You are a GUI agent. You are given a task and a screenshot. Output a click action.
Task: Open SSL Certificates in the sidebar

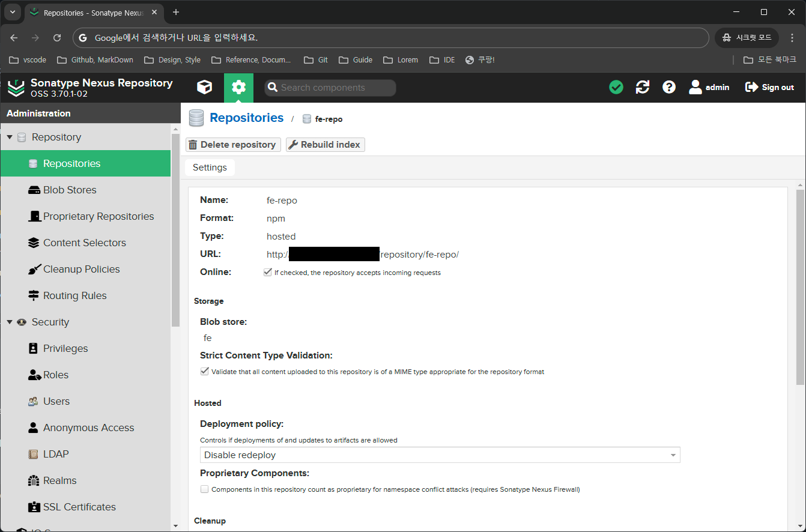pos(85,507)
